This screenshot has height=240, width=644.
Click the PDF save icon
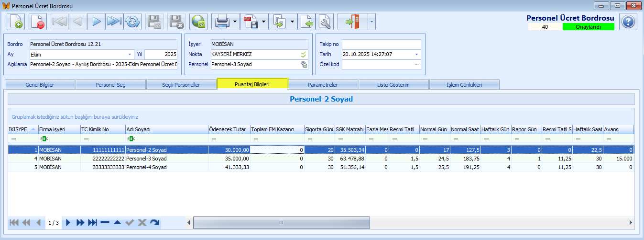tap(251, 22)
